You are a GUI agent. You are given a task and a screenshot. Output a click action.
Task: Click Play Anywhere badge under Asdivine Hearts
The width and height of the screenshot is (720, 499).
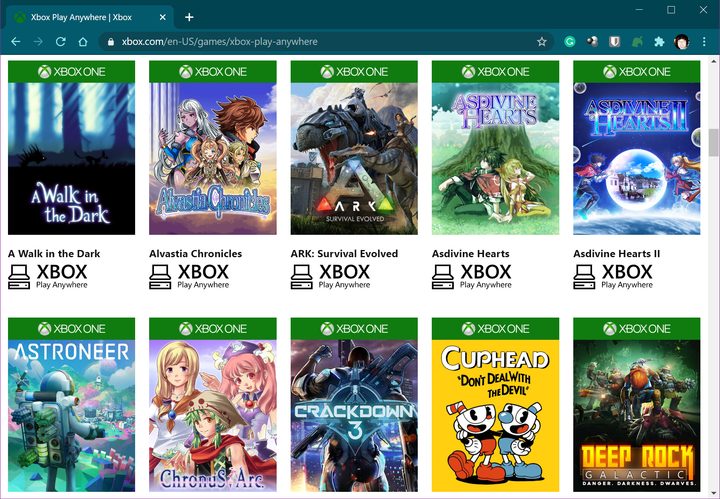pos(472,277)
